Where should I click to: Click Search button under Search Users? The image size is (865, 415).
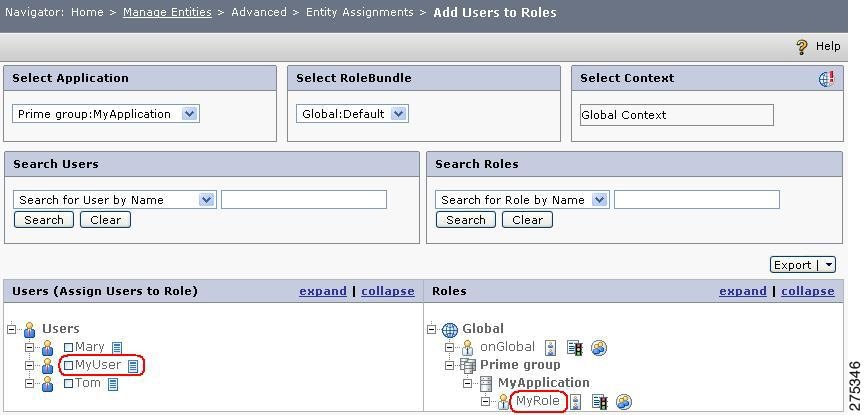click(x=44, y=220)
